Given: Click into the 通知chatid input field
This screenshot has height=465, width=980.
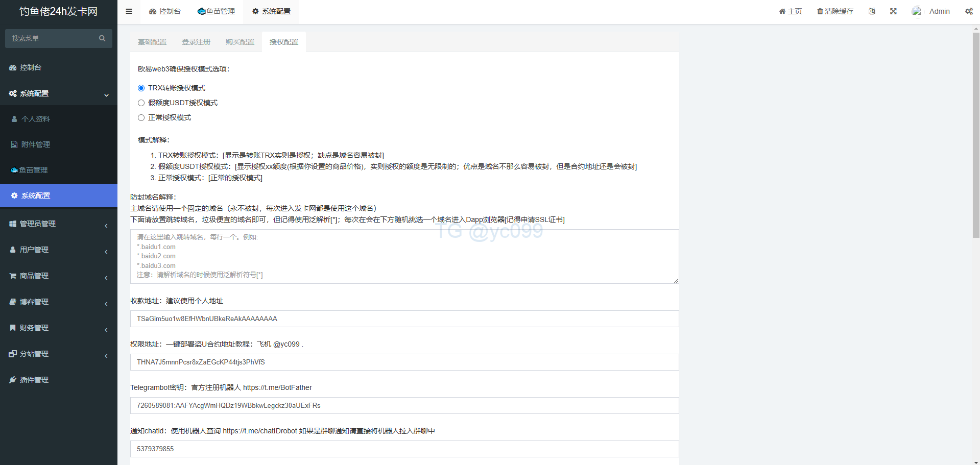Looking at the screenshot, I should pyautogui.click(x=404, y=449).
